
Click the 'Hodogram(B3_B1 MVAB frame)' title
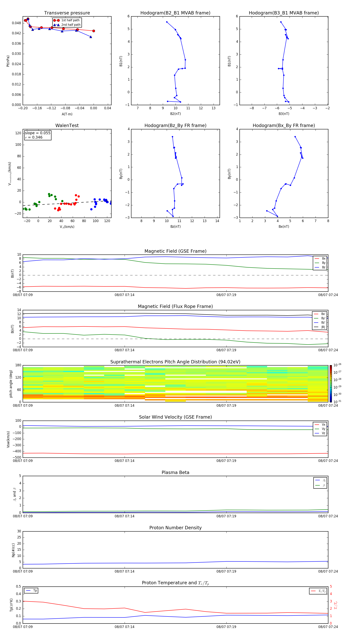coord(284,13)
